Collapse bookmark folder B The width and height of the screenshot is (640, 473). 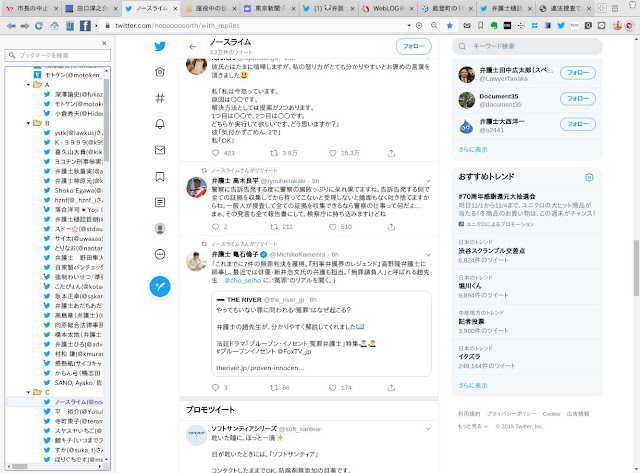coord(28,123)
